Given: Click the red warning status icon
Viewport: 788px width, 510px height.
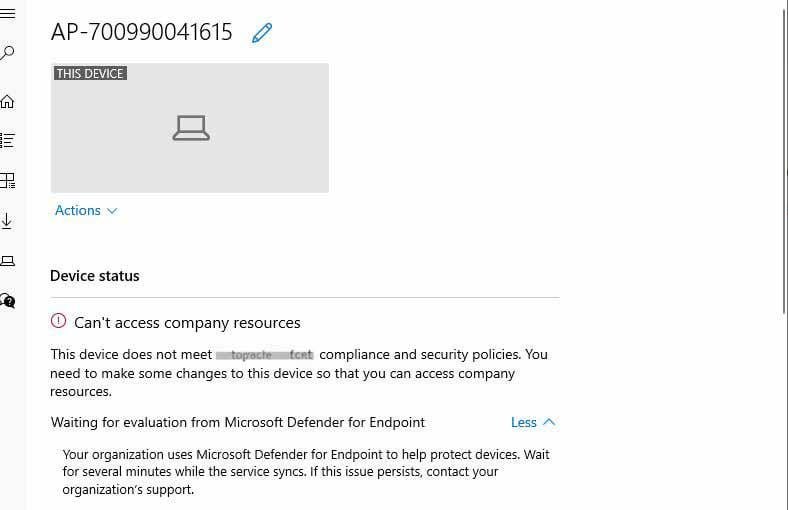Looking at the screenshot, I should (58, 321).
